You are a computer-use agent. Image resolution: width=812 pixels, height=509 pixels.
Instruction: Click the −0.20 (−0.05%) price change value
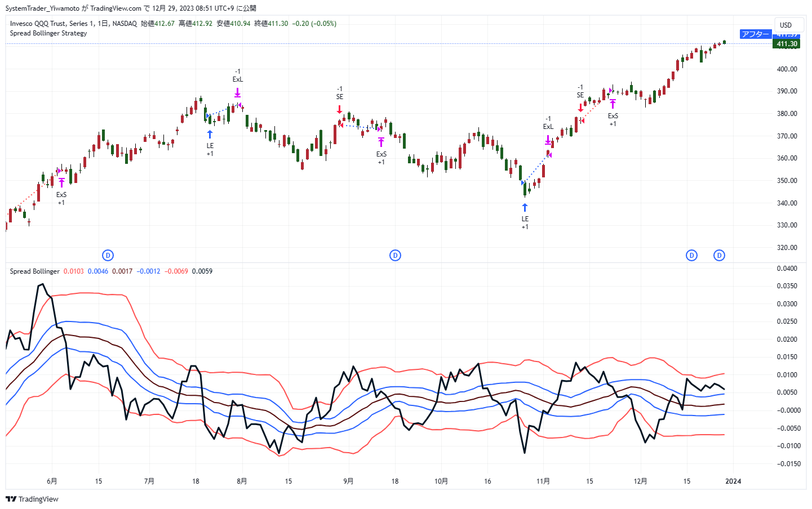pos(314,24)
